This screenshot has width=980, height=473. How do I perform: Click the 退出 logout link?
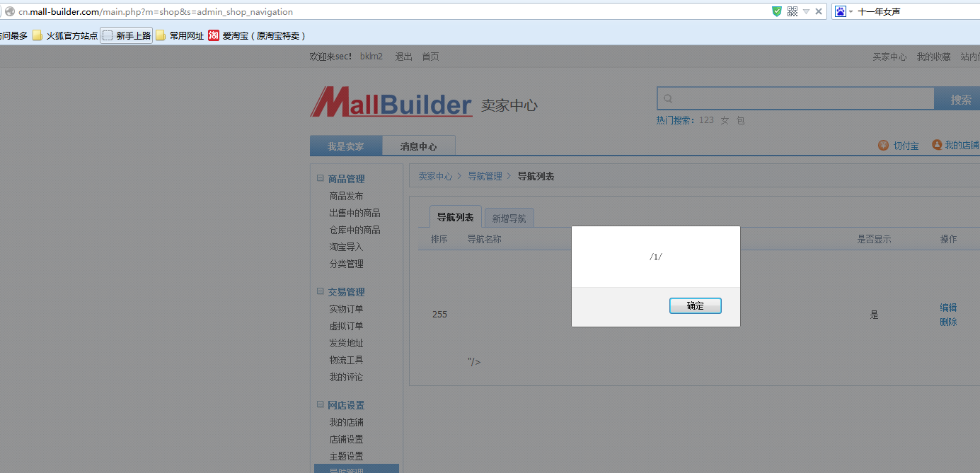click(403, 57)
